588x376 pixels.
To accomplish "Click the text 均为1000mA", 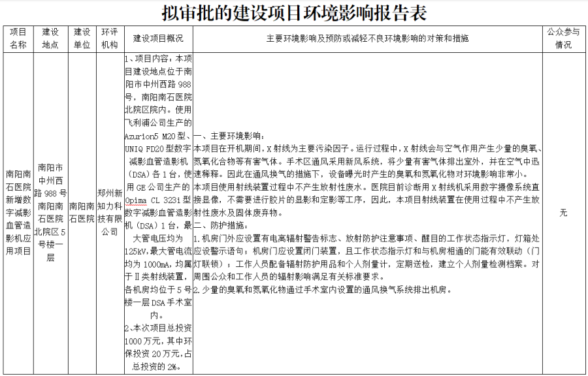I will [148, 264].
